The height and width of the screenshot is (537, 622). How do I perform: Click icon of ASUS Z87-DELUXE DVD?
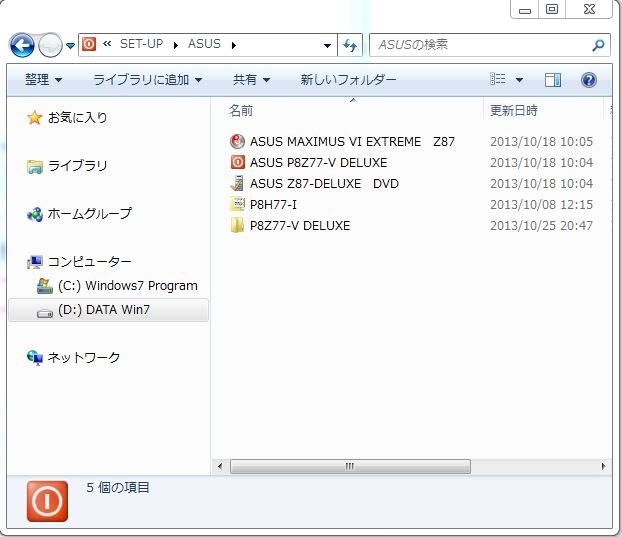coord(237,184)
